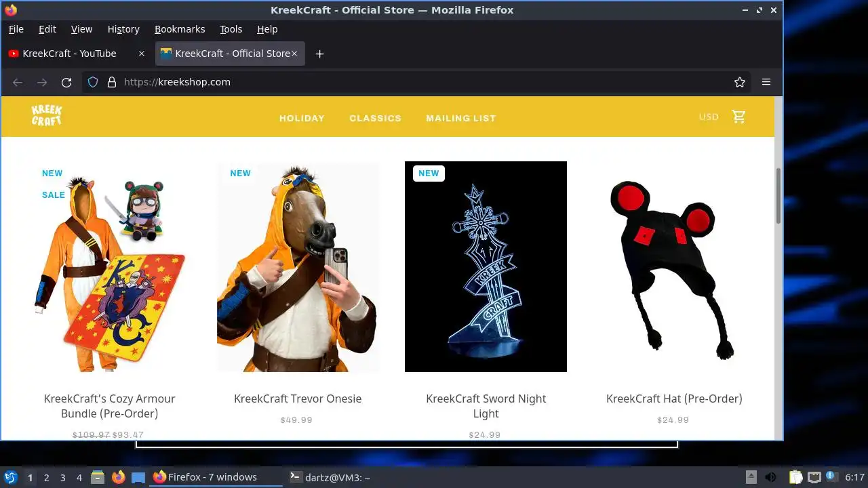
Task: Click the padlock site security icon
Action: [112, 82]
